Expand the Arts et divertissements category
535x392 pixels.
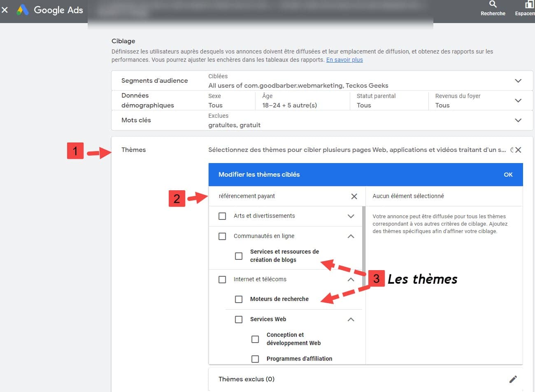pyautogui.click(x=351, y=216)
